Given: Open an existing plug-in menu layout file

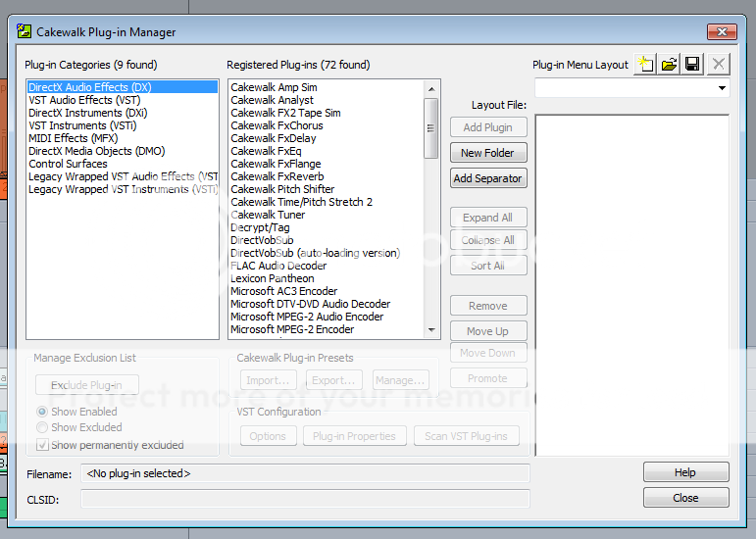Looking at the screenshot, I should click(x=669, y=65).
